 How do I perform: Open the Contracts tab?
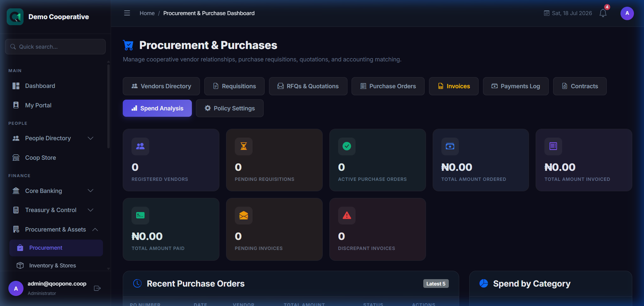click(x=580, y=86)
